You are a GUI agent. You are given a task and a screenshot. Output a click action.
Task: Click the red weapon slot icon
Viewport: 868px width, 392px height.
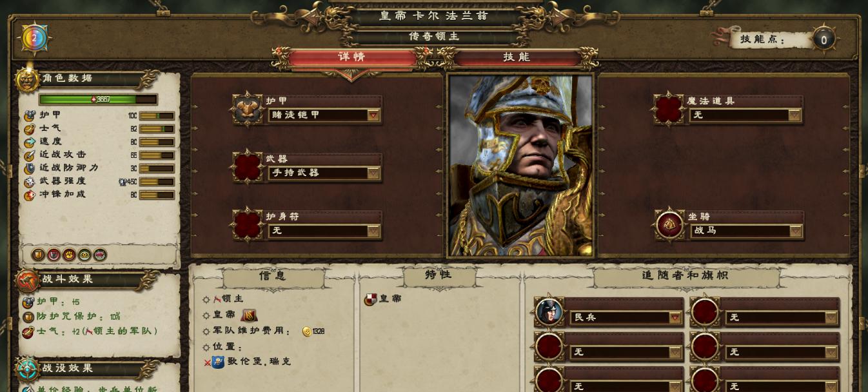[248, 167]
